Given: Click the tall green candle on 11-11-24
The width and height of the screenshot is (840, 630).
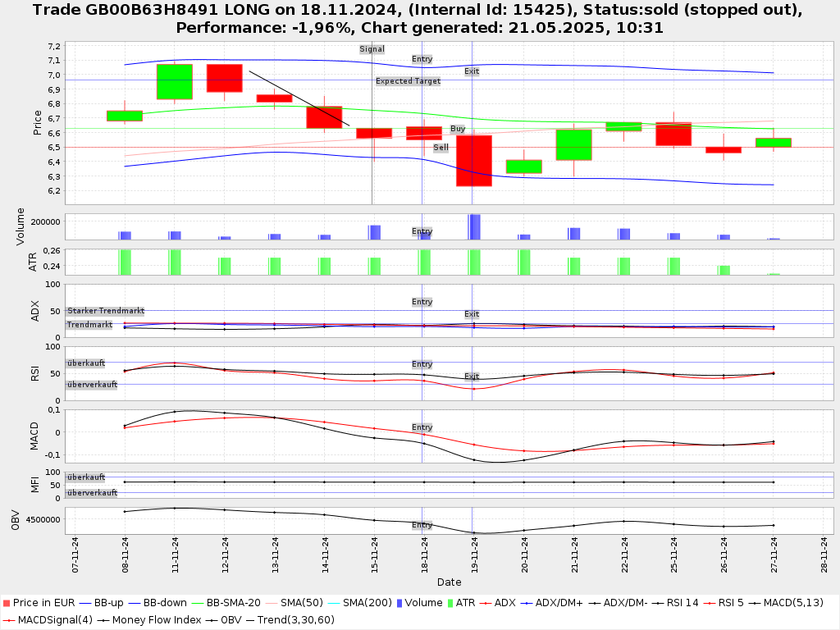Looking at the screenshot, I should [174, 82].
